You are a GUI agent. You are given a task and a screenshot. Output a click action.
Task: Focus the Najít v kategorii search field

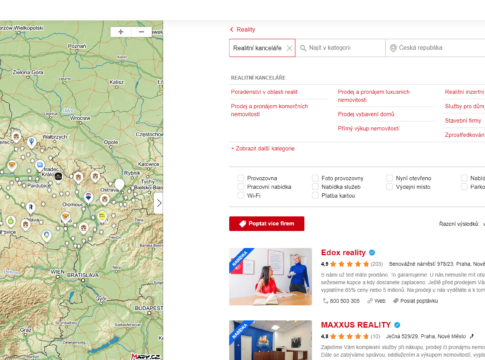pos(341,48)
